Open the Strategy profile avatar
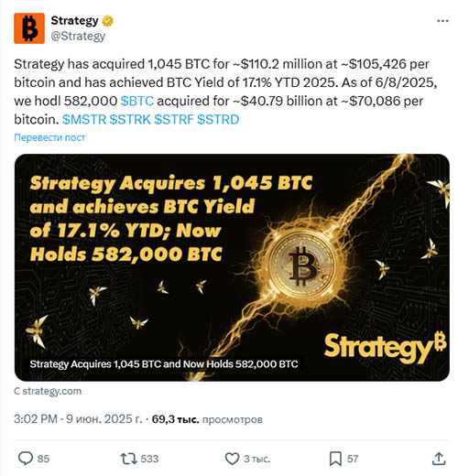 [29, 28]
